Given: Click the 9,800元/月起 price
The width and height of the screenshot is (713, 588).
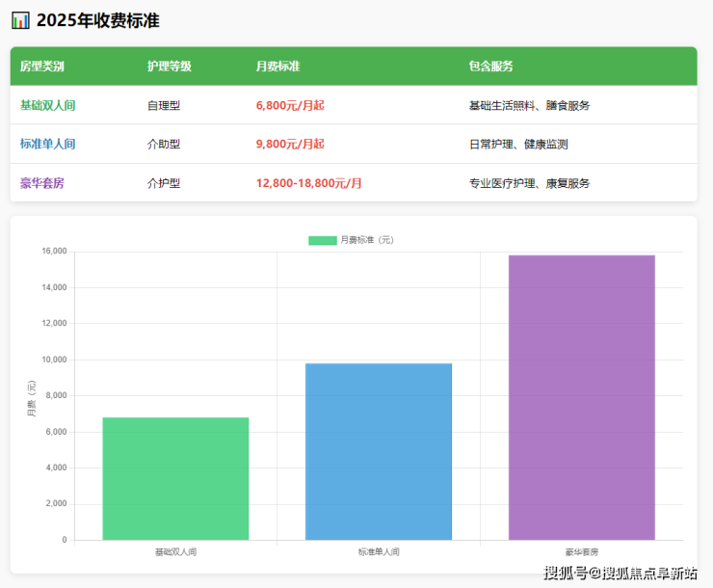Looking at the screenshot, I should coord(290,144).
